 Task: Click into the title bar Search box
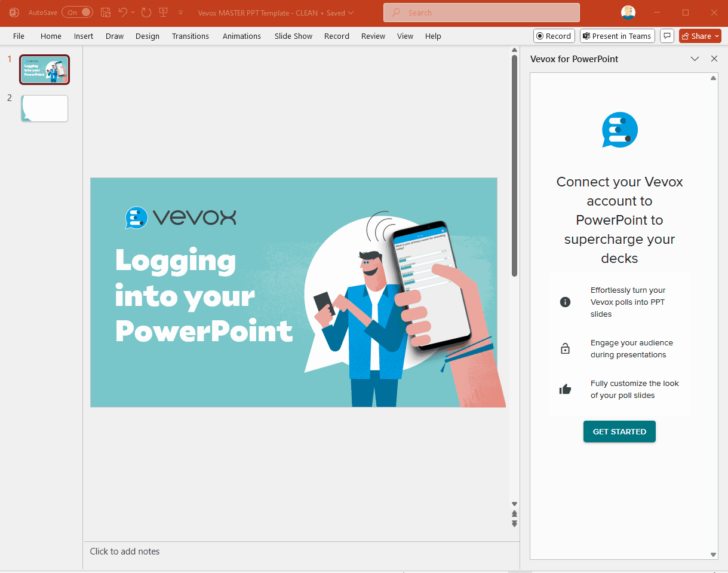click(481, 13)
